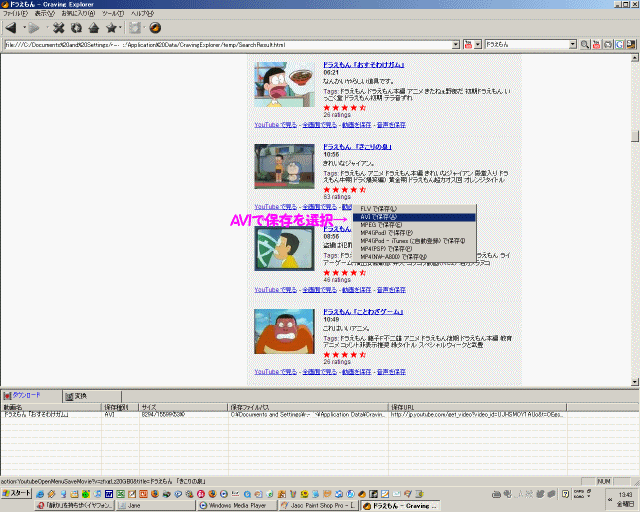Open the search-site selector dropdown arrow
The image size is (640, 512).
[478, 45]
